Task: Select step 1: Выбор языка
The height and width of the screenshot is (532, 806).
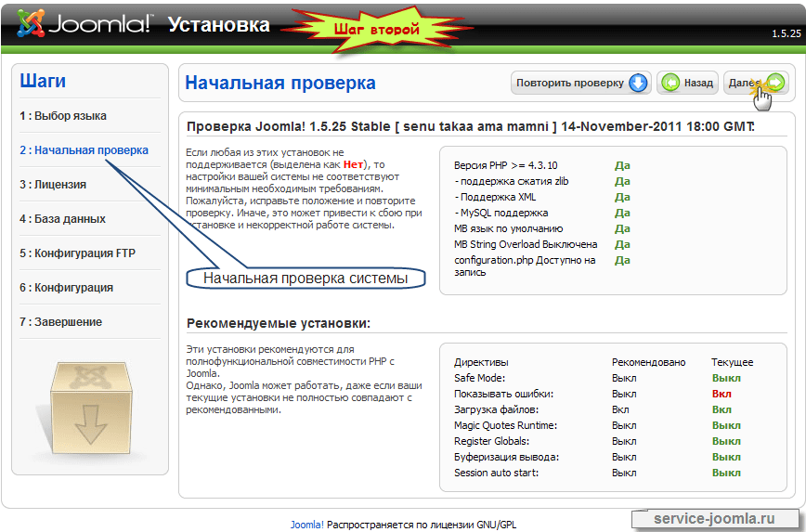Action: coord(63,116)
